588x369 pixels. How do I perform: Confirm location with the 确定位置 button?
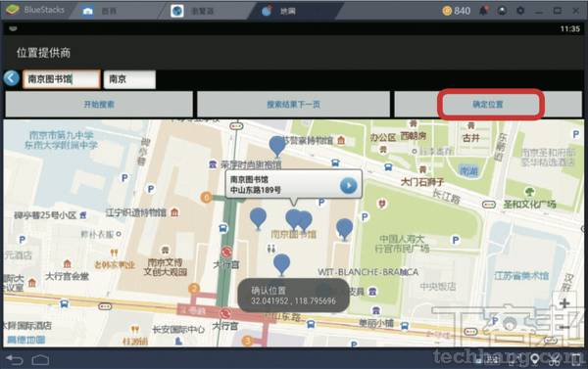point(488,105)
